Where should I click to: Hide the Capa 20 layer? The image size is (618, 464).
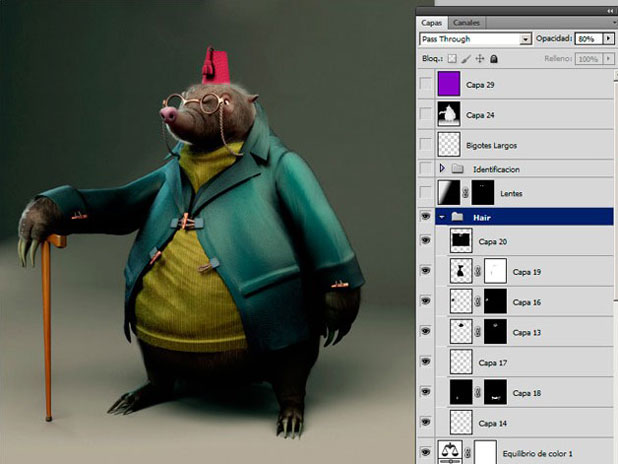coord(426,240)
